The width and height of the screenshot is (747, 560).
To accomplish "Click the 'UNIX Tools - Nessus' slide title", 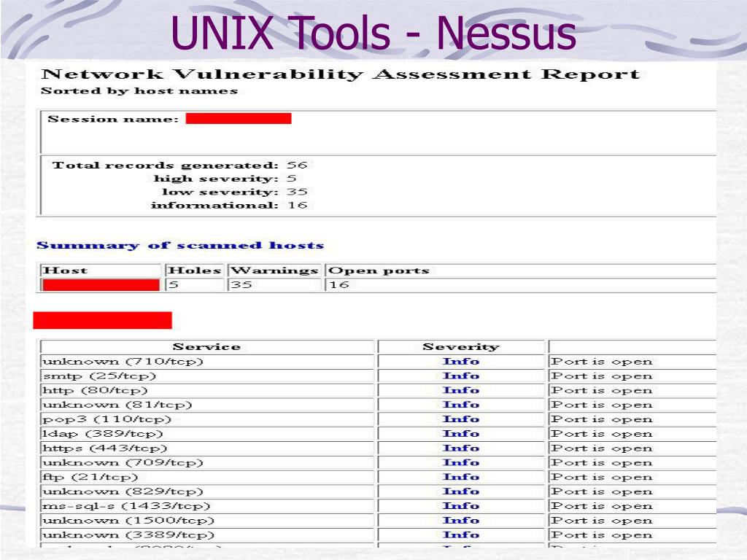I will pos(373,32).
